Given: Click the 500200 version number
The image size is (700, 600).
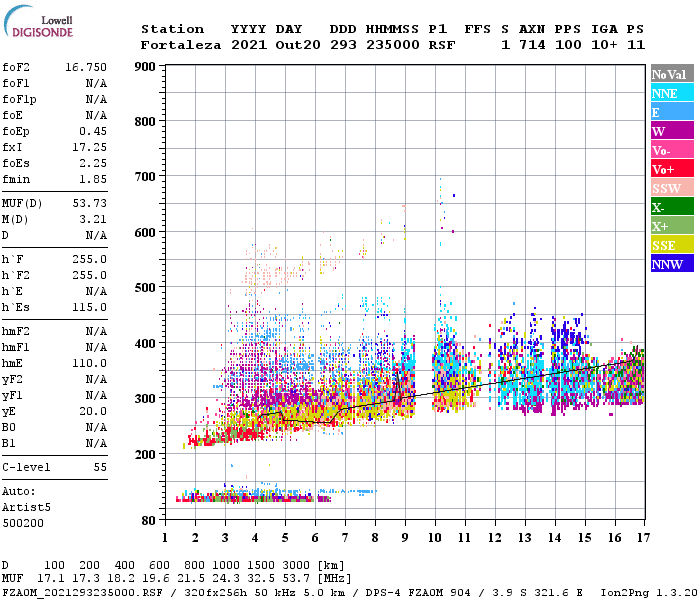Looking at the screenshot, I should [x=23, y=523].
